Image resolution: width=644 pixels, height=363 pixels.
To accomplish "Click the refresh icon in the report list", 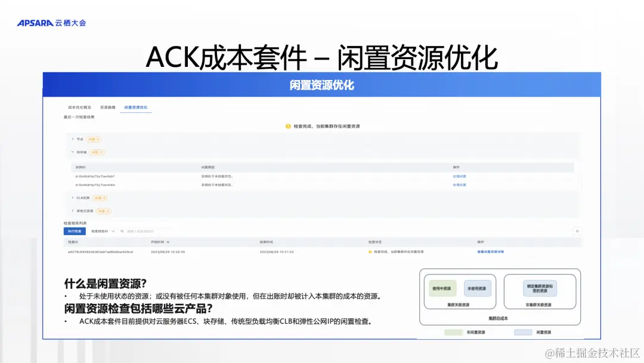I will point(577,231).
